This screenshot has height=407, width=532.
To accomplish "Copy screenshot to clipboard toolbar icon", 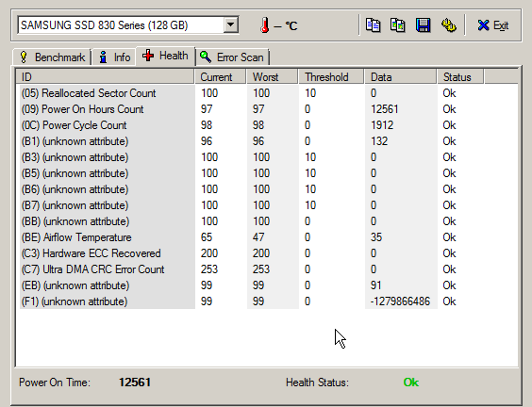I will (398, 25).
